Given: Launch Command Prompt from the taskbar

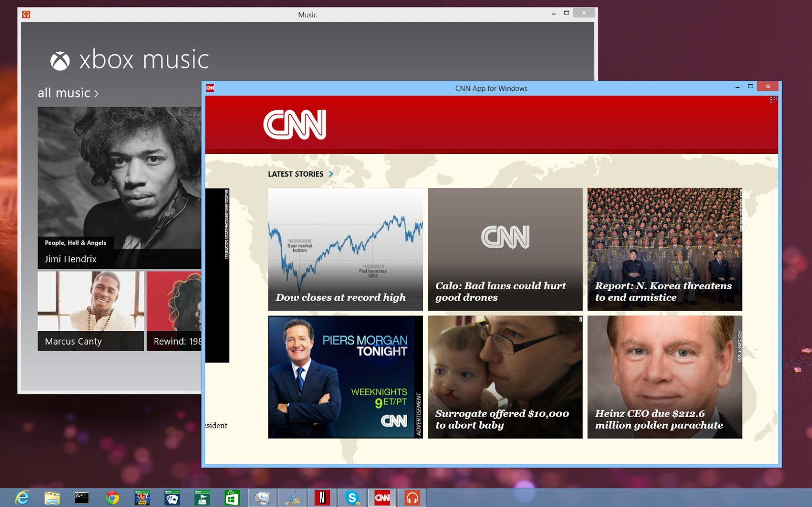Looking at the screenshot, I should coord(82,498).
